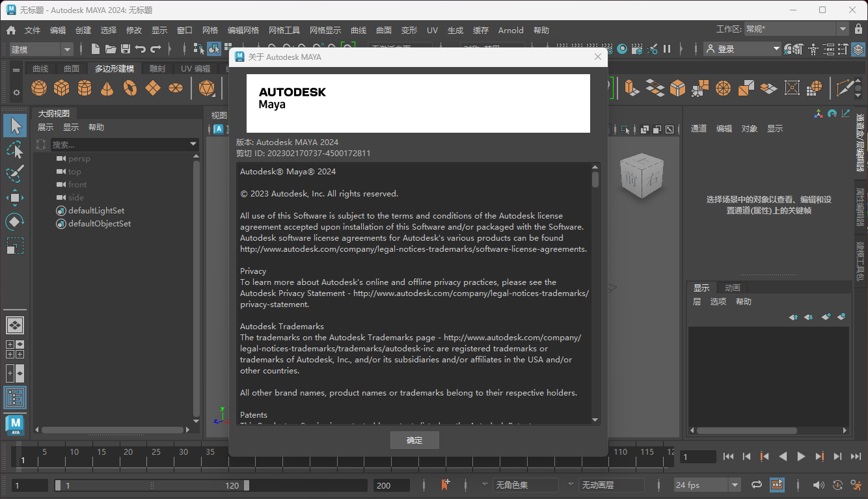Toggle the outliner layout button
868x499 pixels.
point(15,398)
